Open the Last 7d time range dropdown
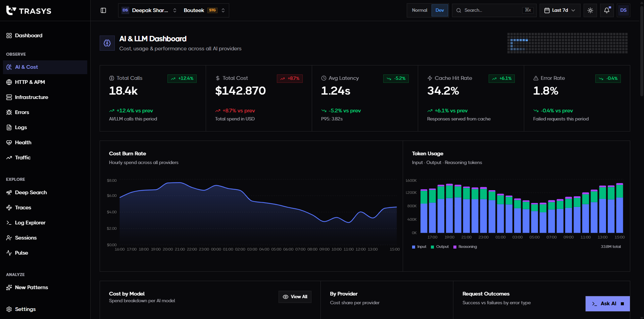Viewport: 644px width, 319px height. click(560, 10)
